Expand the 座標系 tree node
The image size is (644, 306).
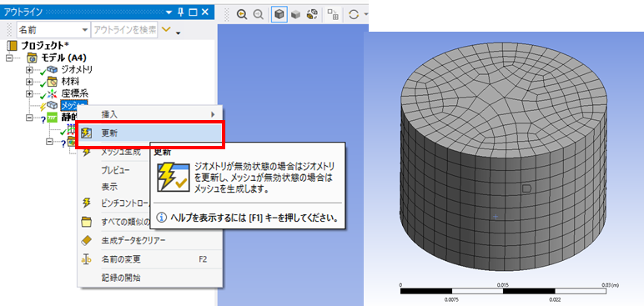coord(28,93)
